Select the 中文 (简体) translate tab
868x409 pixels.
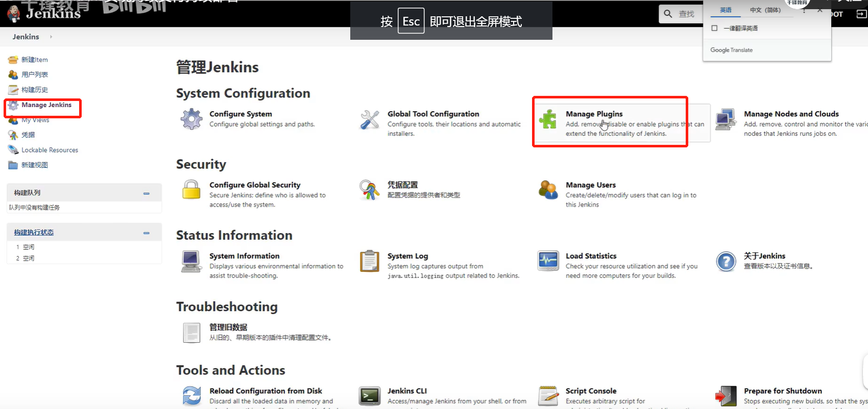(x=765, y=10)
